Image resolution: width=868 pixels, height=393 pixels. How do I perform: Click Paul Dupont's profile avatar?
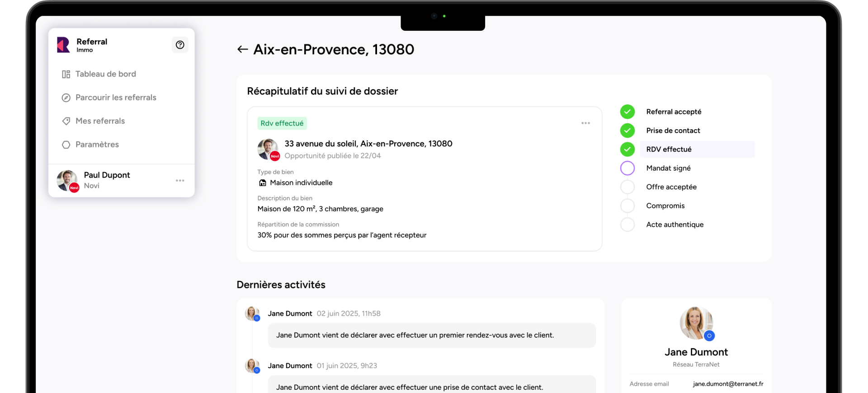tap(67, 181)
